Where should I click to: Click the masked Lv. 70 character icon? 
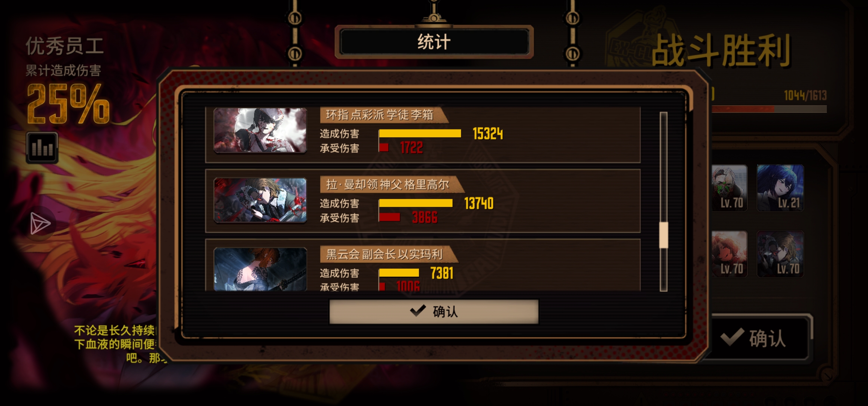tap(729, 188)
